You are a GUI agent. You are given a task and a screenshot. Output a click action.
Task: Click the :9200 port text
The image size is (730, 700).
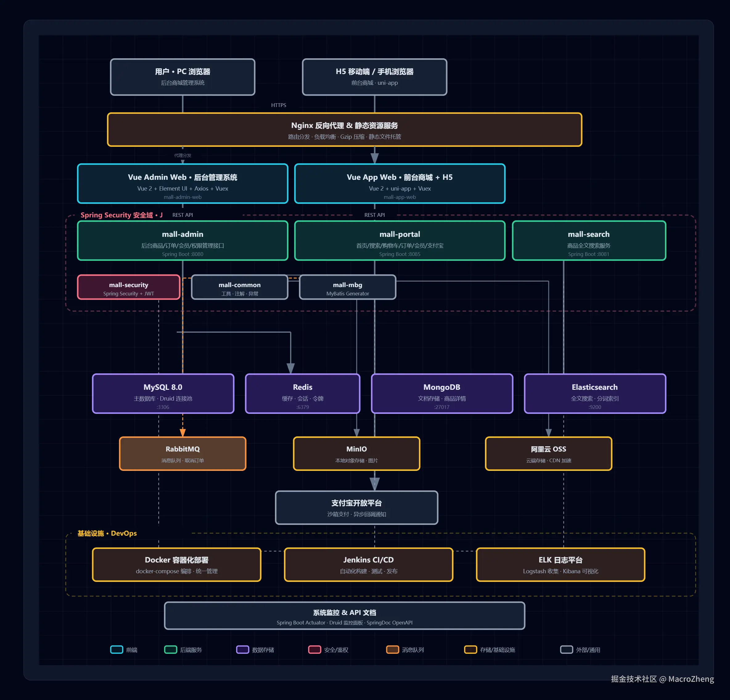[595, 407]
